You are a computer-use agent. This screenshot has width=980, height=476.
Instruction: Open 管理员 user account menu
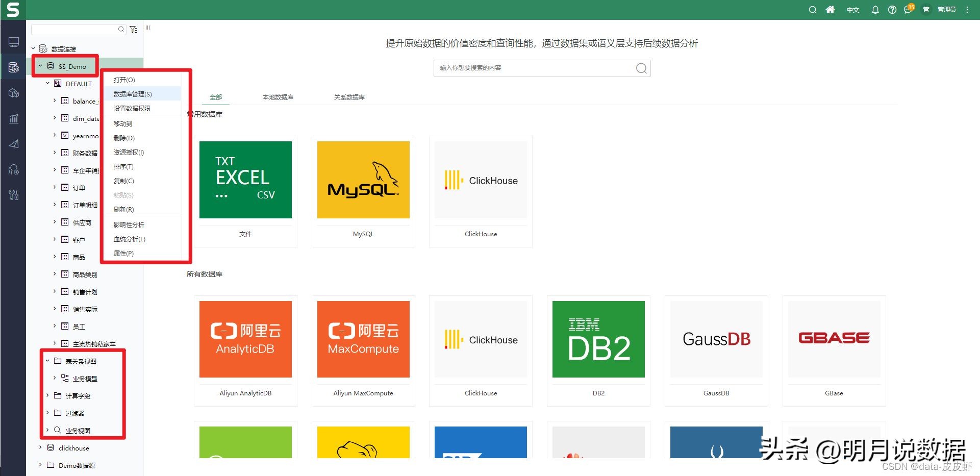coord(946,10)
